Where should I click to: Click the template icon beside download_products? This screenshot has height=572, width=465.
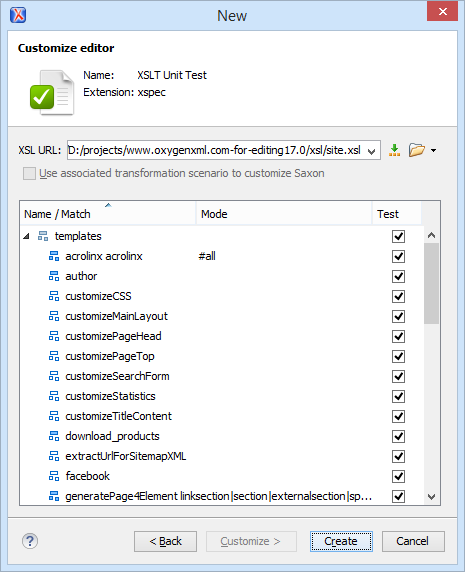(54, 436)
